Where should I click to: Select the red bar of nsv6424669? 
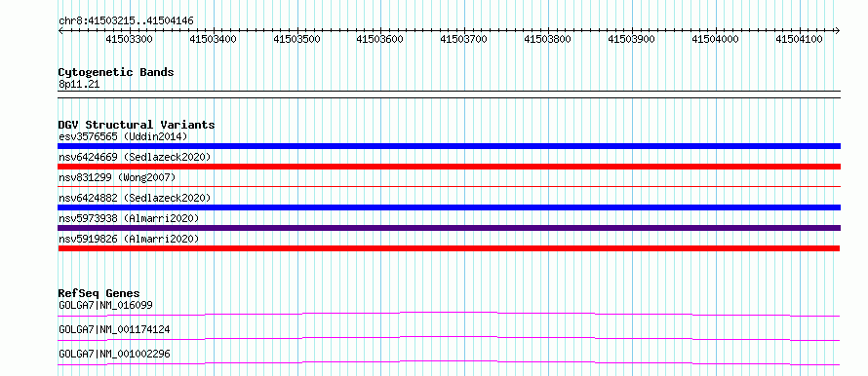(x=449, y=167)
